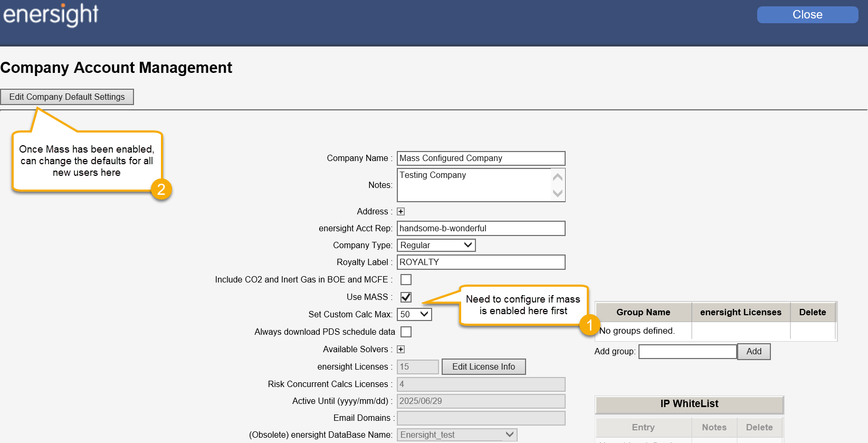Viewport: 868px width, 443px height.
Task: Edit the Royalty Label field
Action: tap(481, 262)
